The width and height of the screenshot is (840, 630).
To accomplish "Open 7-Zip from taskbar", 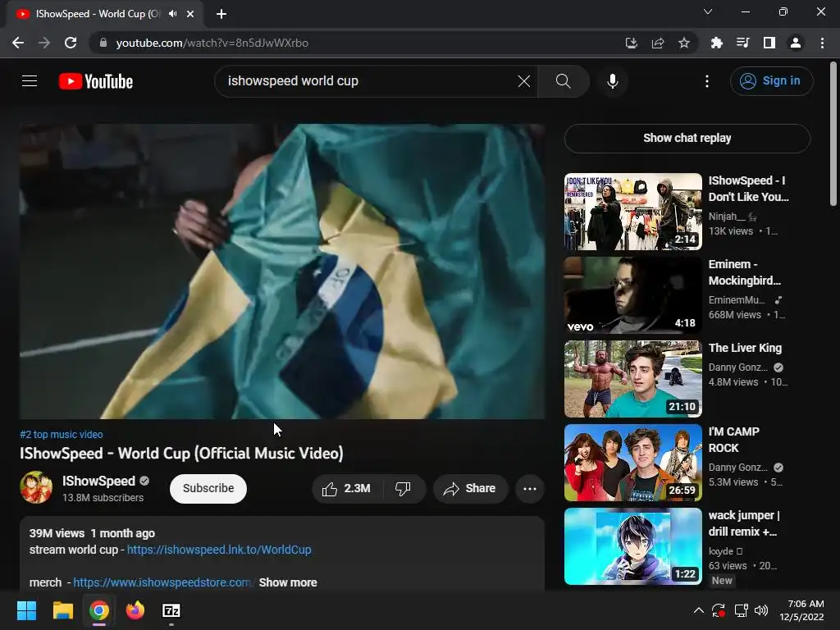I will tap(171, 610).
